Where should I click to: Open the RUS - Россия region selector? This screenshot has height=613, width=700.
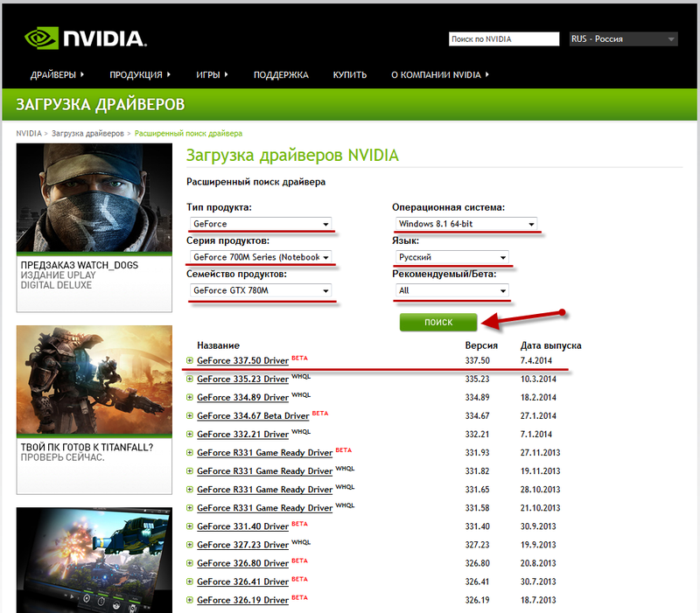click(x=623, y=38)
